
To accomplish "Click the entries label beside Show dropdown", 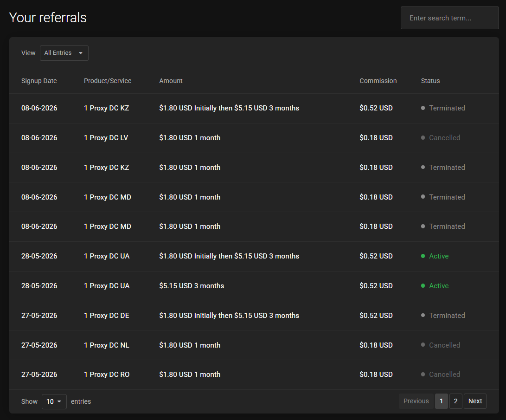I will coord(81,401).
